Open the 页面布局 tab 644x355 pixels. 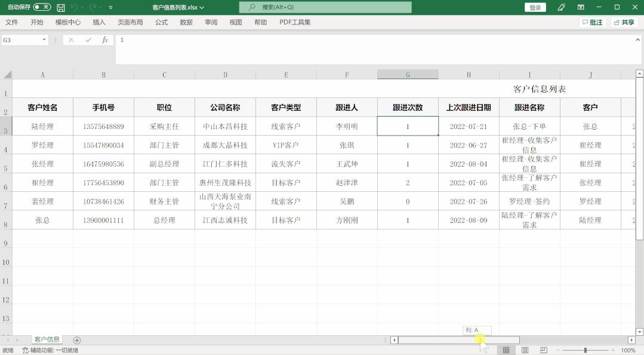[x=130, y=22]
